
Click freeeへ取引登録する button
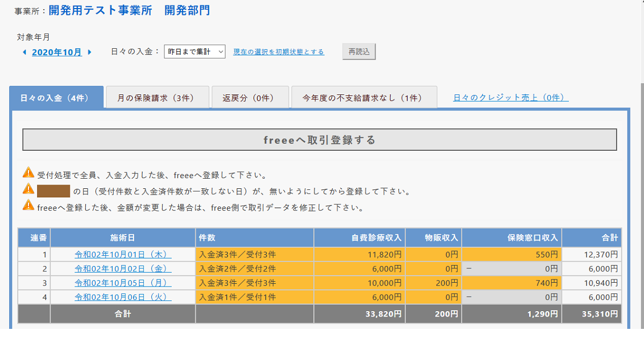319,140
